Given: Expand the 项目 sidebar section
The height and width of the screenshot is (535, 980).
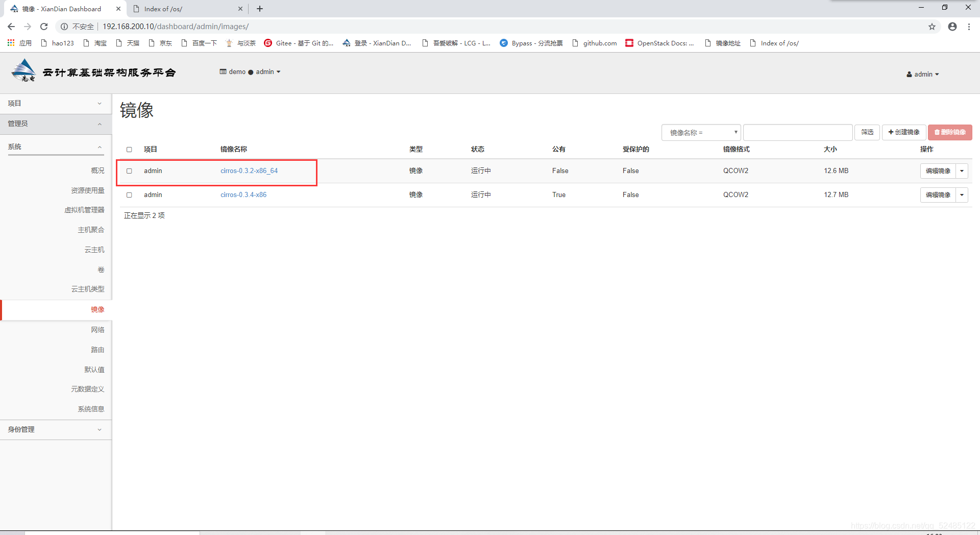Looking at the screenshot, I should tap(56, 104).
